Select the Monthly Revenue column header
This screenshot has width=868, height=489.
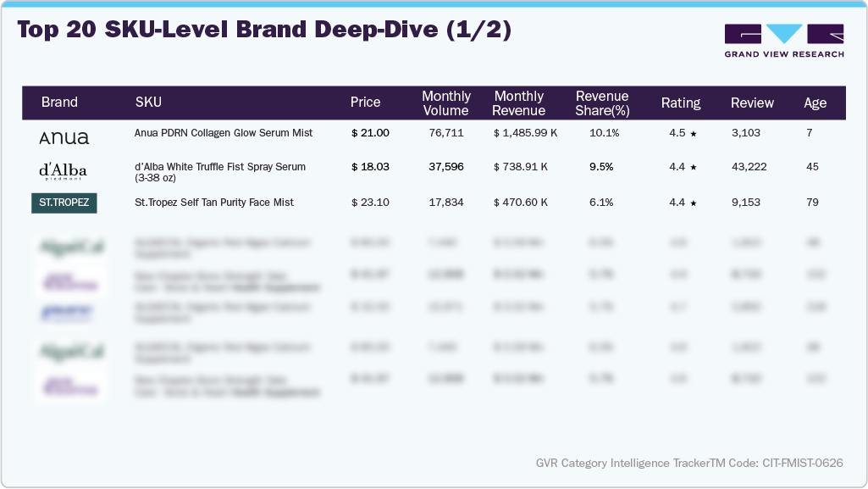(519, 103)
